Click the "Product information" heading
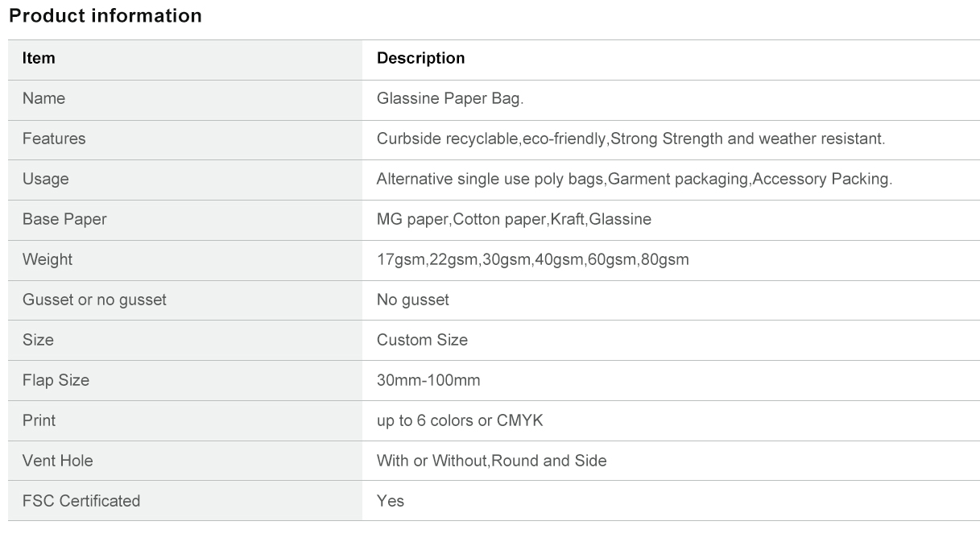This screenshot has height=542, width=980. [x=105, y=16]
